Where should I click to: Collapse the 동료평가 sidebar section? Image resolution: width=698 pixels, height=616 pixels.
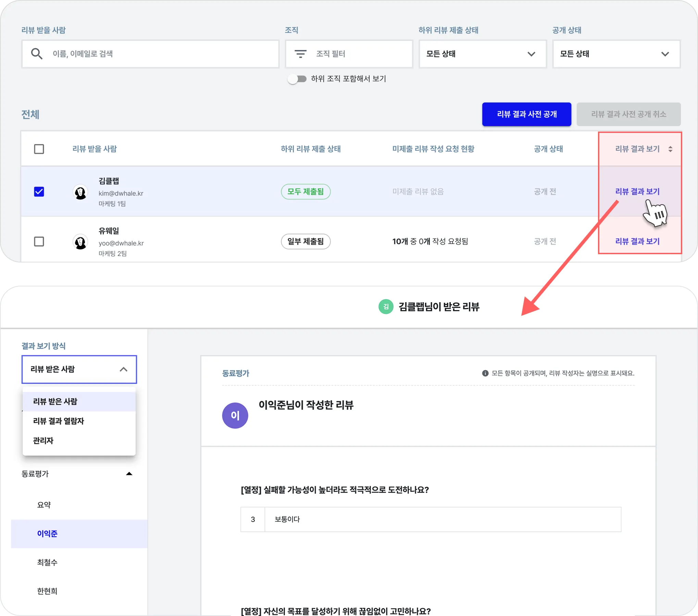pyautogui.click(x=129, y=474)
